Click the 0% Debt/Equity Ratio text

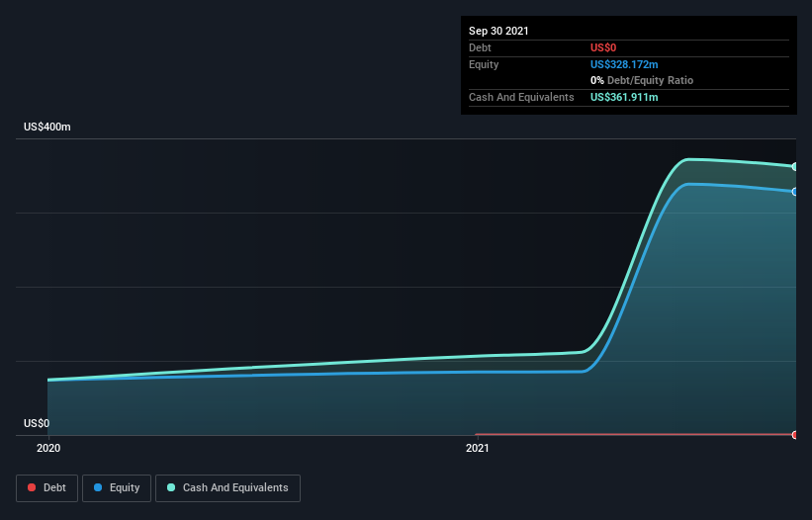[642, 80]
